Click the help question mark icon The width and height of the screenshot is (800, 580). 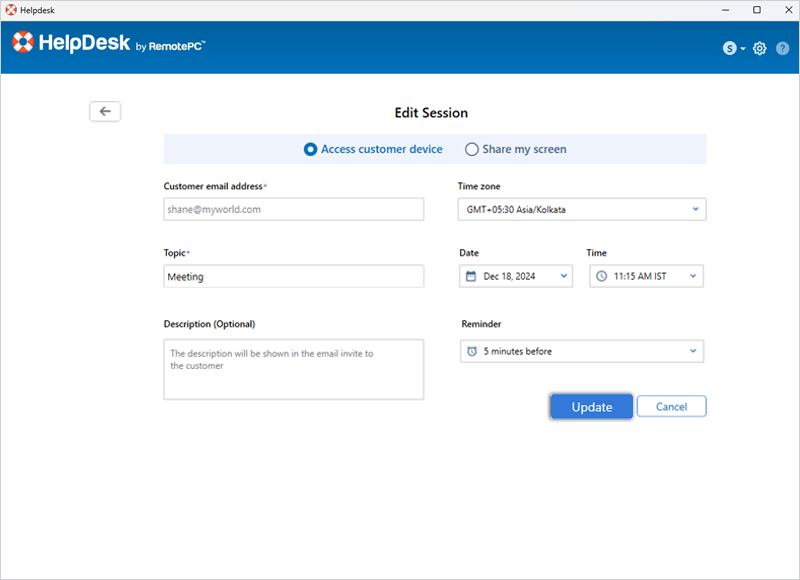782,48
